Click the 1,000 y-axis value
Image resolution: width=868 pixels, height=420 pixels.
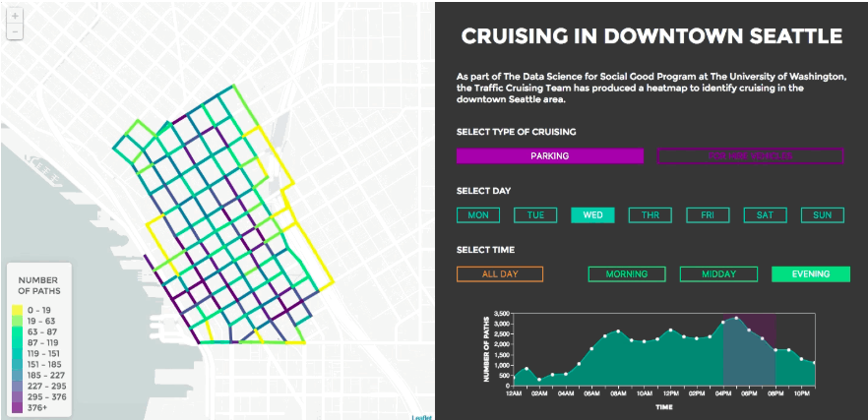coord(501,365)
